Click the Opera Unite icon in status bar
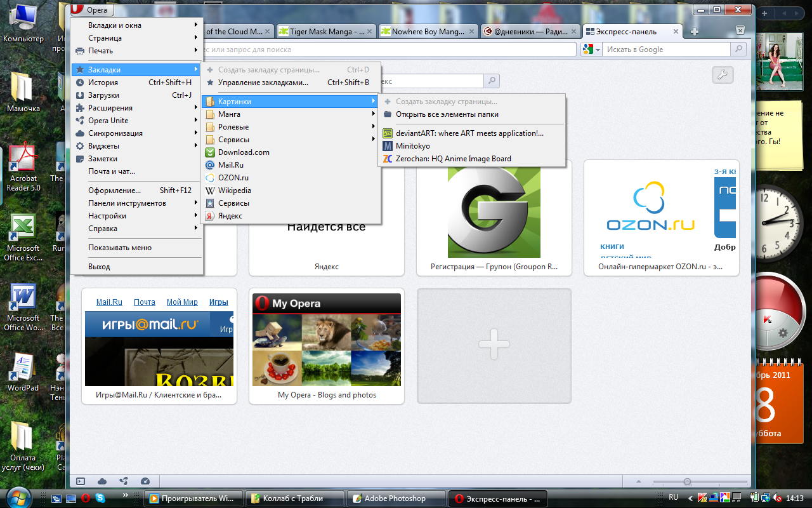 coord(124,481)
